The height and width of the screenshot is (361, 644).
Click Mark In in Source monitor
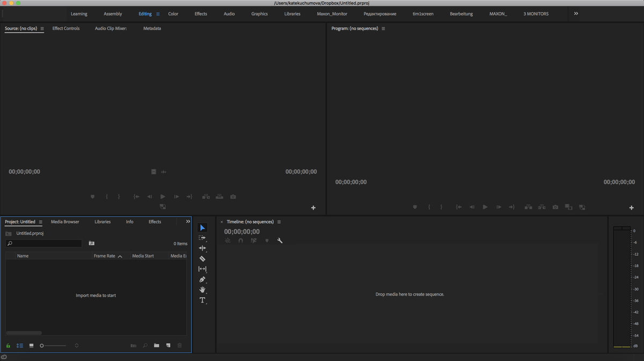pyautogui.click(x=106, y=197)
